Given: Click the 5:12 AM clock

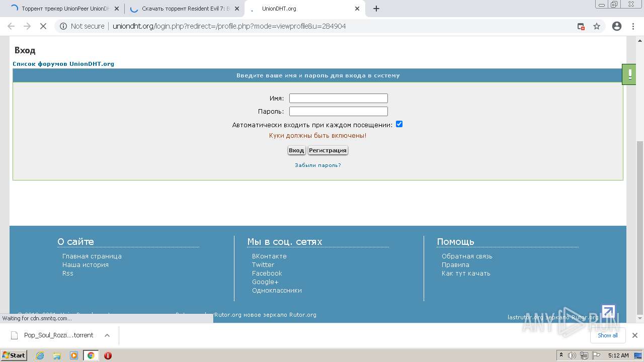Looking at the screenshot, I should [x=618, y=355].
